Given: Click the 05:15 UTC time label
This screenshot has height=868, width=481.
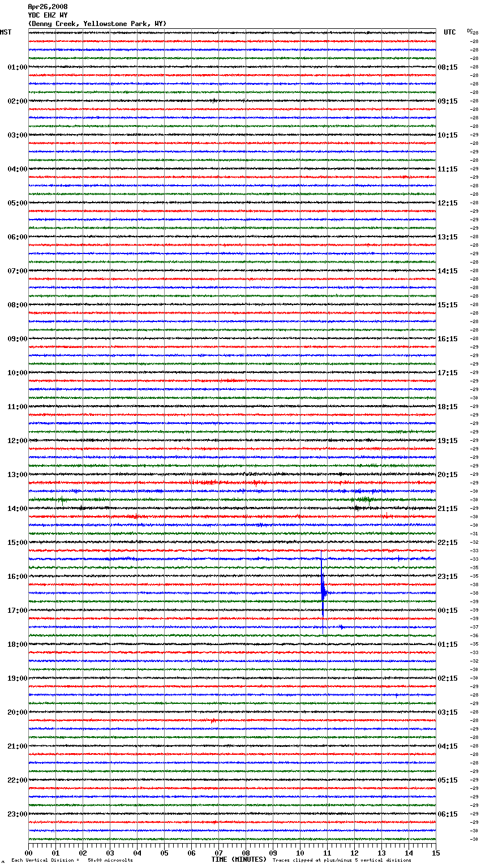Looking at the screenshot, I should pos(448,780).
